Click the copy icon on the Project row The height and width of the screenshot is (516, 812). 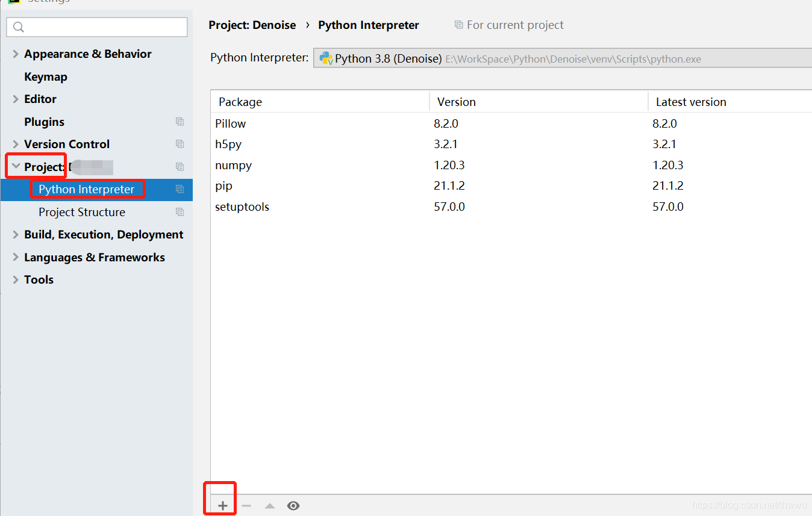point(180,167)
